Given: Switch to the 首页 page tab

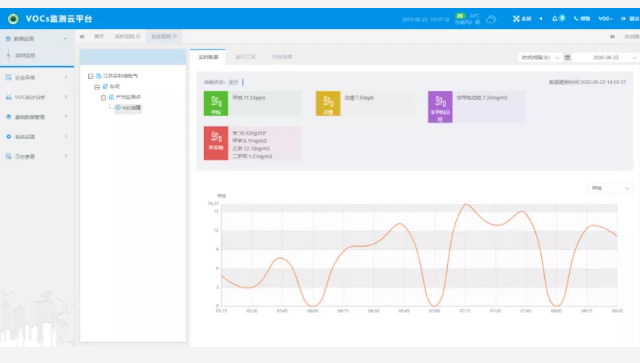Looking at the screenshot, I should pos(99,36).
